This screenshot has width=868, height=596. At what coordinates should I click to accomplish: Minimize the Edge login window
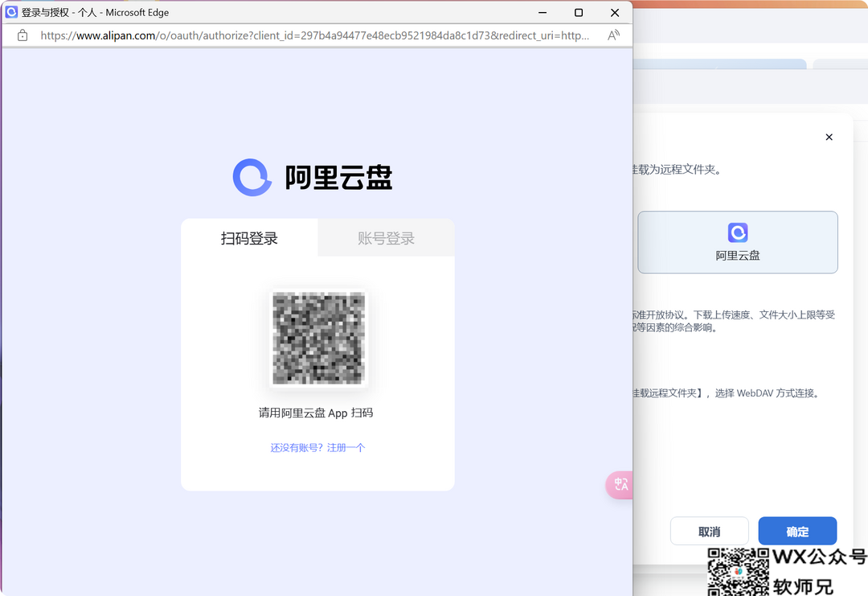click(x=542, y=12)
